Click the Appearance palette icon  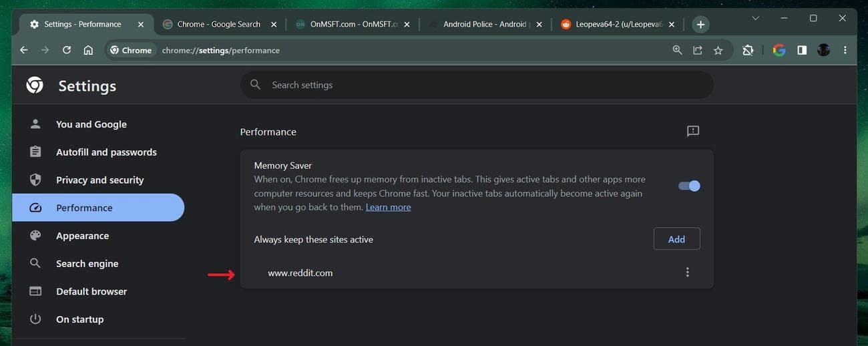35,235
